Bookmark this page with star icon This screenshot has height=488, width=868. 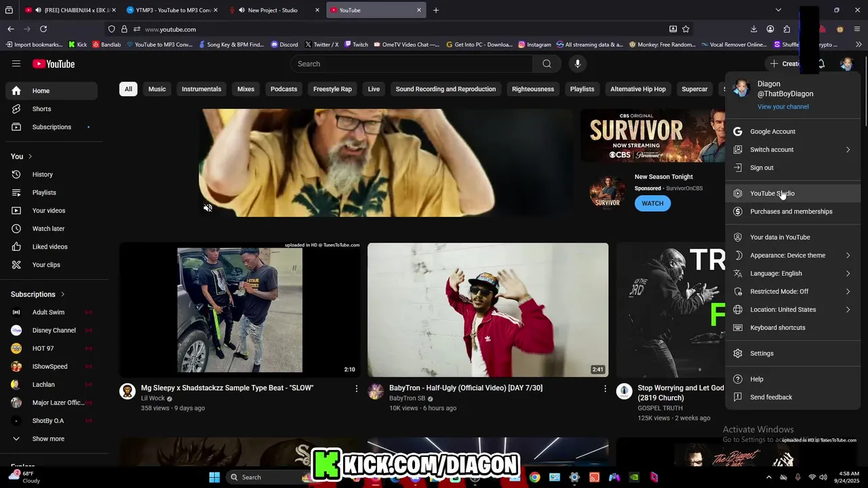point(686,29)
